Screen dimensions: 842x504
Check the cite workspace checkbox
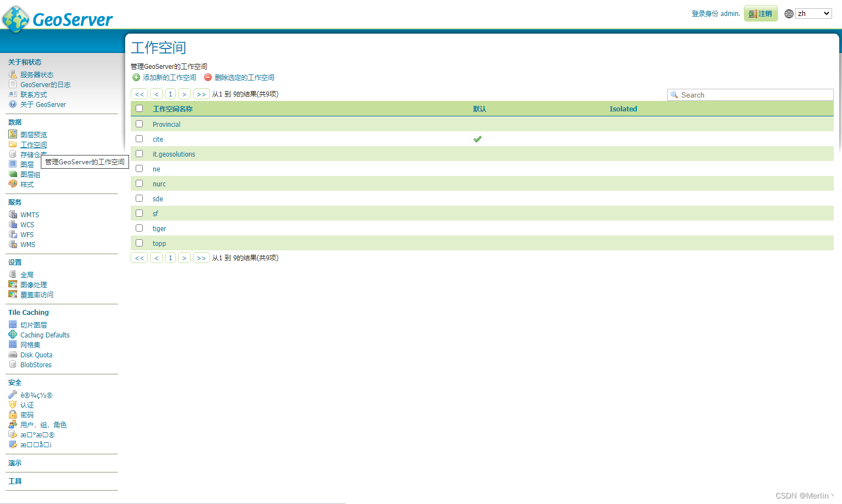(140, 139)
